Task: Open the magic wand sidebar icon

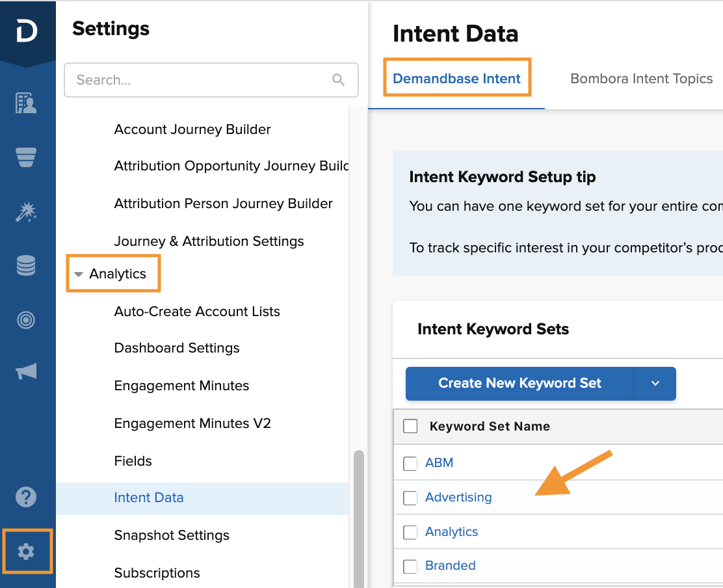Action: coord(26,211)
